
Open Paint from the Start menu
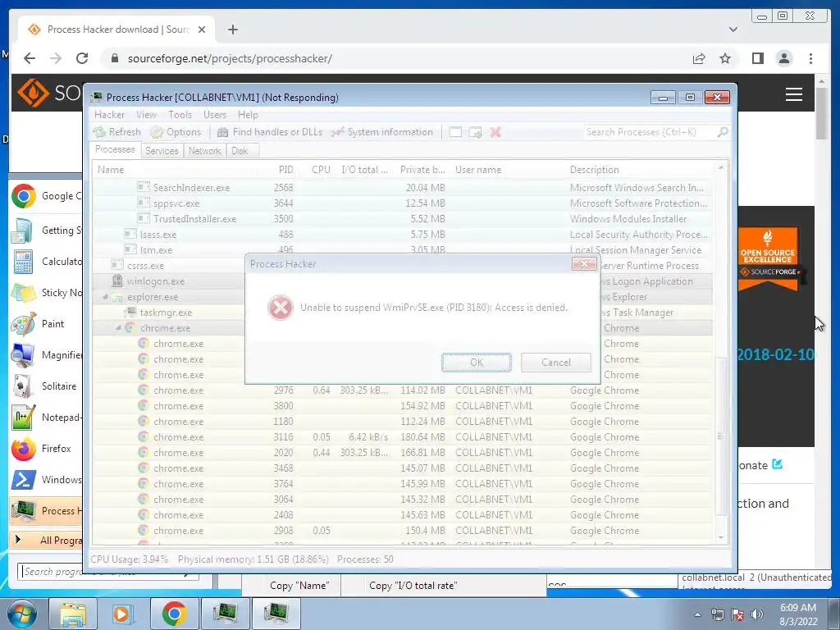tap(47, 324)
